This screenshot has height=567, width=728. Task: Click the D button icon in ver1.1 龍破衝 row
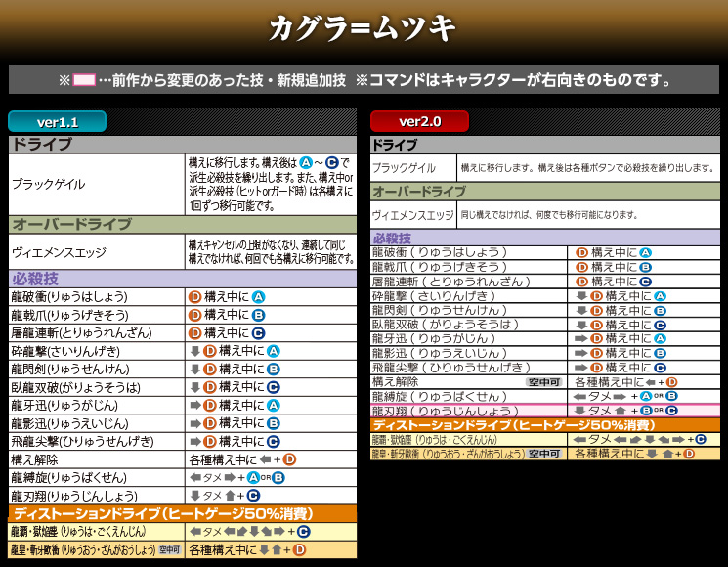(x=194, y=297)
